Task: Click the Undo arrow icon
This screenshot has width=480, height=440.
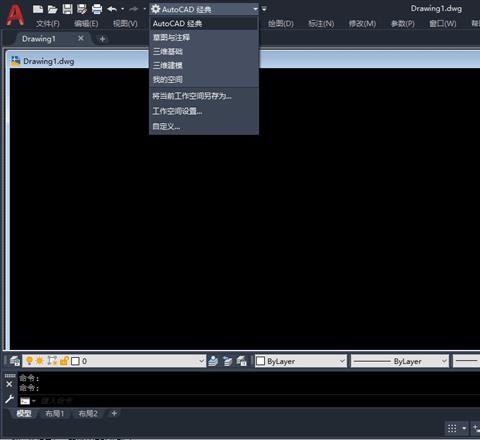Action: pyautogui.click(x=112, y=9)
